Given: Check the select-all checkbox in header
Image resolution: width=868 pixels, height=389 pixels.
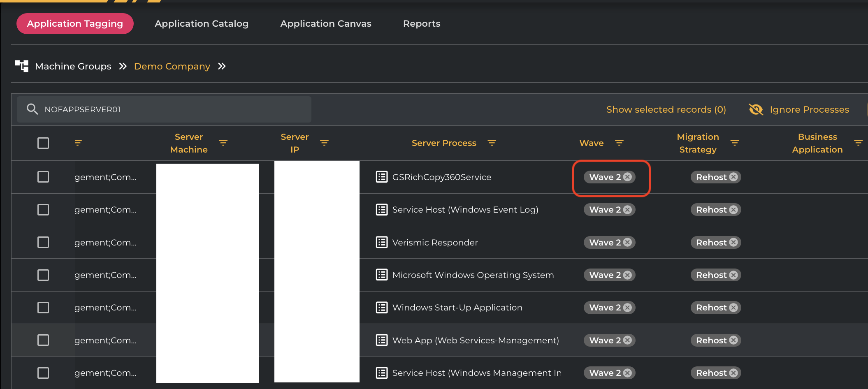Looking at the screenshot, I should 43,143.
